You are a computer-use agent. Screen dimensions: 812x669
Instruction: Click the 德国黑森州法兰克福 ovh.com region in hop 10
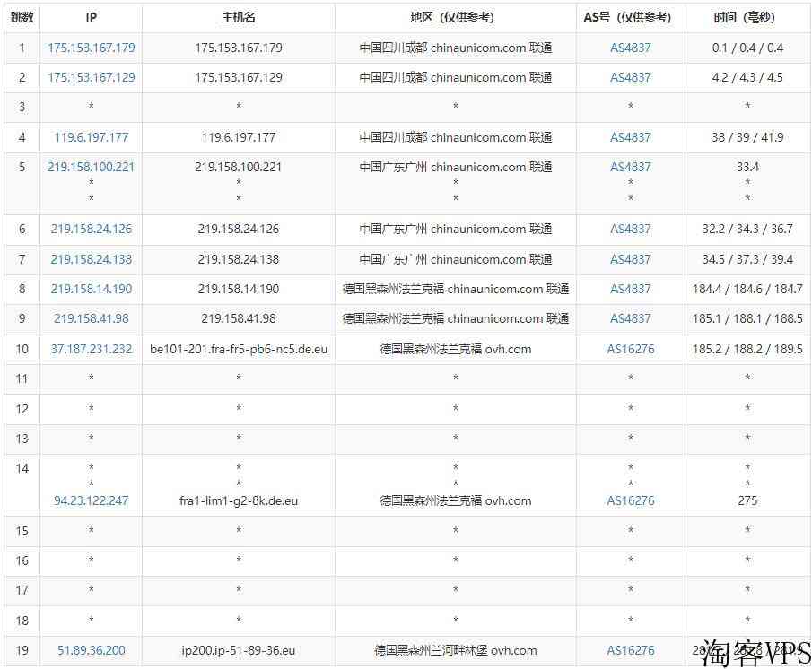click(x=455, y=349)
